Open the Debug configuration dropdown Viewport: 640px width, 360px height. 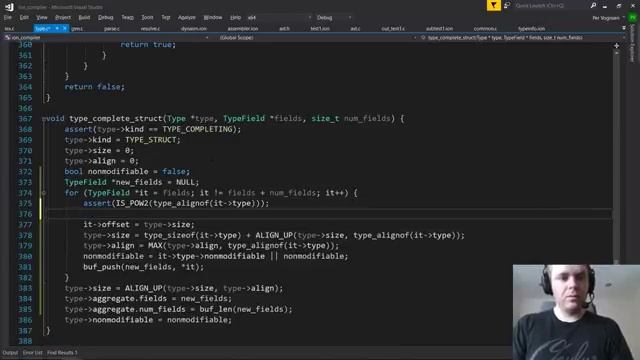tap(333, 18)
